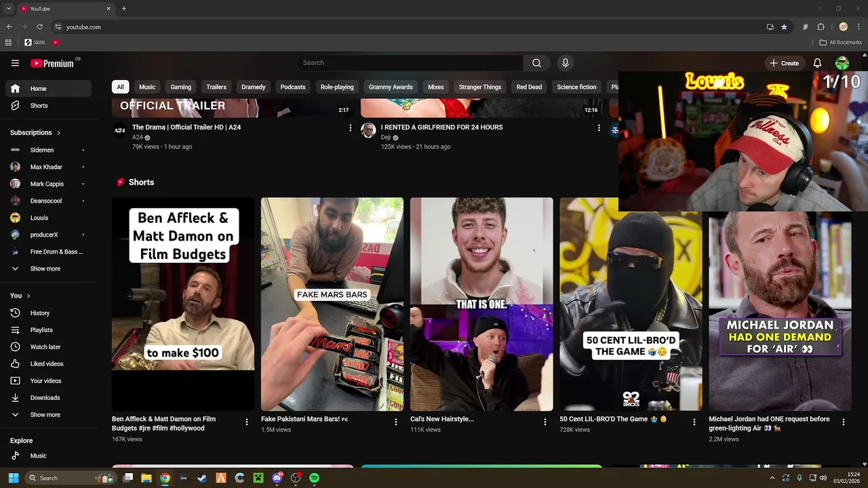Select the Stranger Things filter chip
868x488 pixels.
(480, 87)
